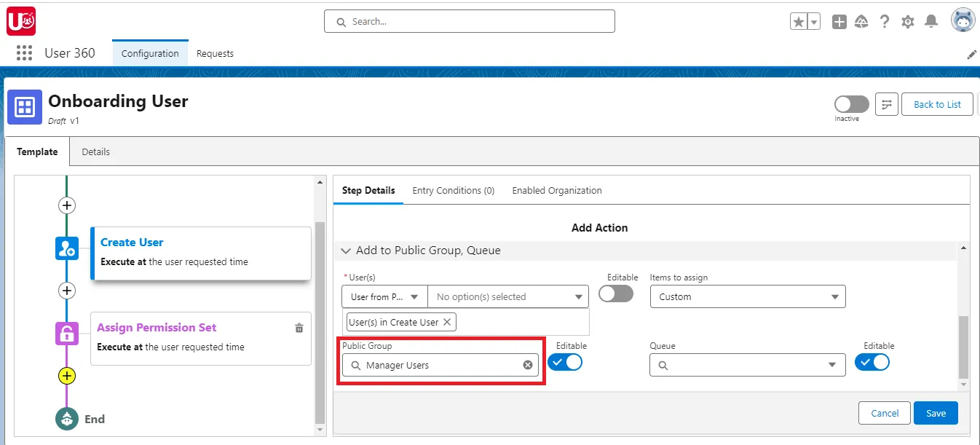Open the Requests tab
The image size is (980, 445).
tap(215, 52)
